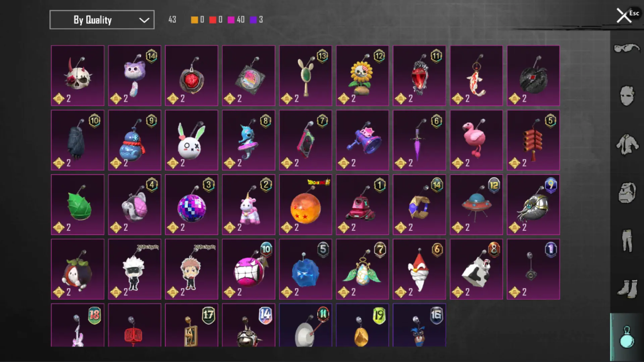Choose the orange dragon ball ornament
The width and height of the screenshot is (644, 362).
[305, 204]
